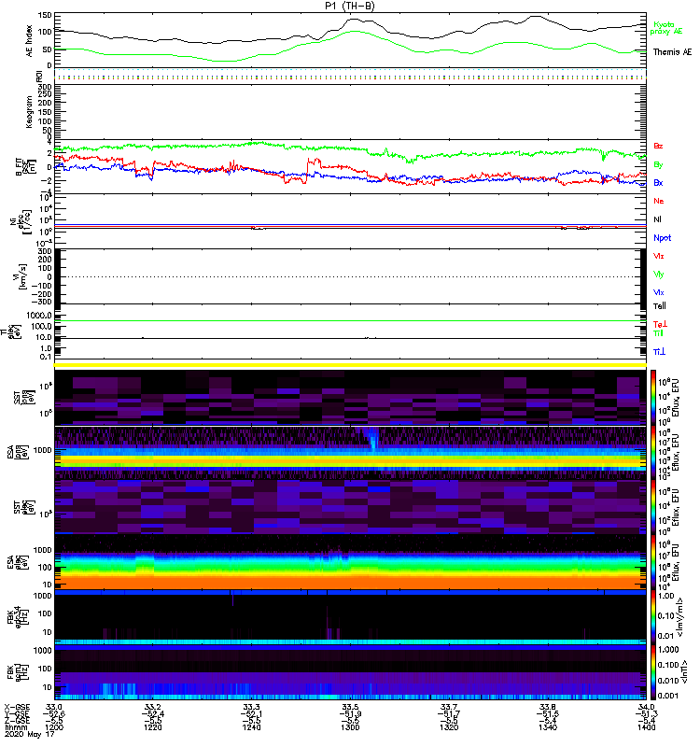Select the 1240 time tick label
The width and height of the screenshot is (700, 747).
pos(251,727)
